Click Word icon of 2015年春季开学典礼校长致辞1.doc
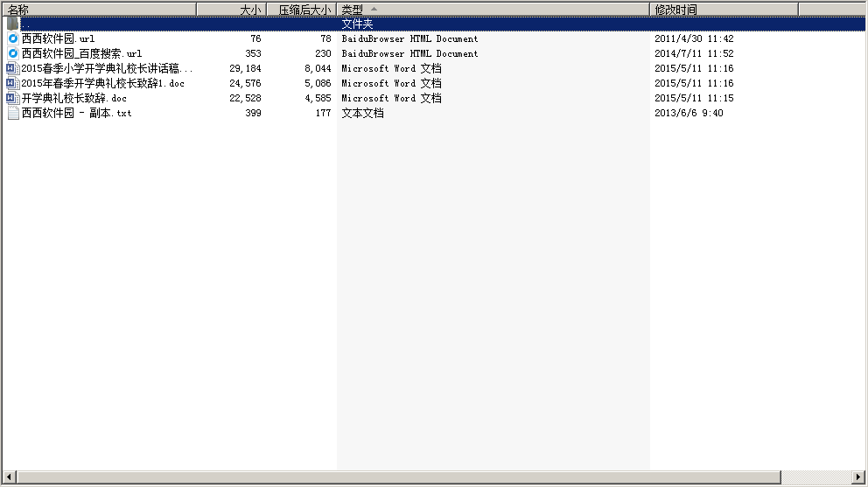Screen dimensions: 868x487 click(13, 84)
